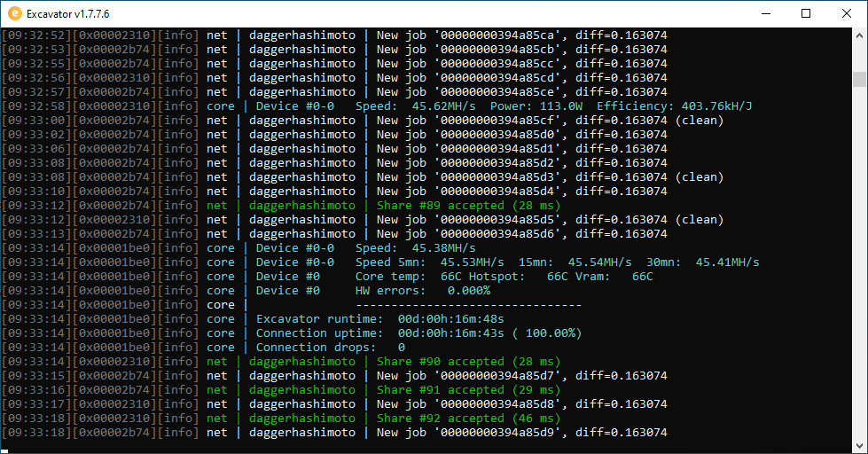Click the 'Connection drops: 0' entry
The width and height of the screenshot is (868, 454).
click(330, 348)
